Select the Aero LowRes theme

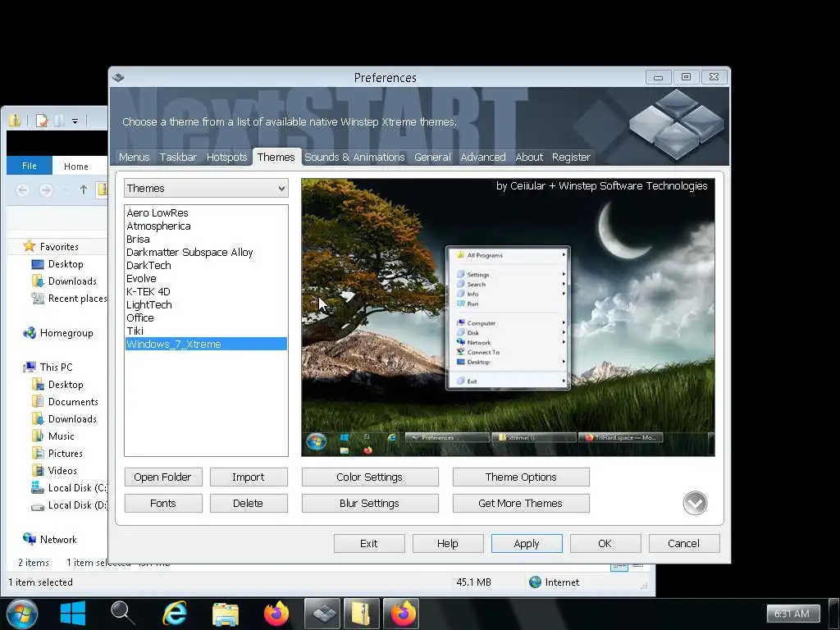click(x=206, y=212)
